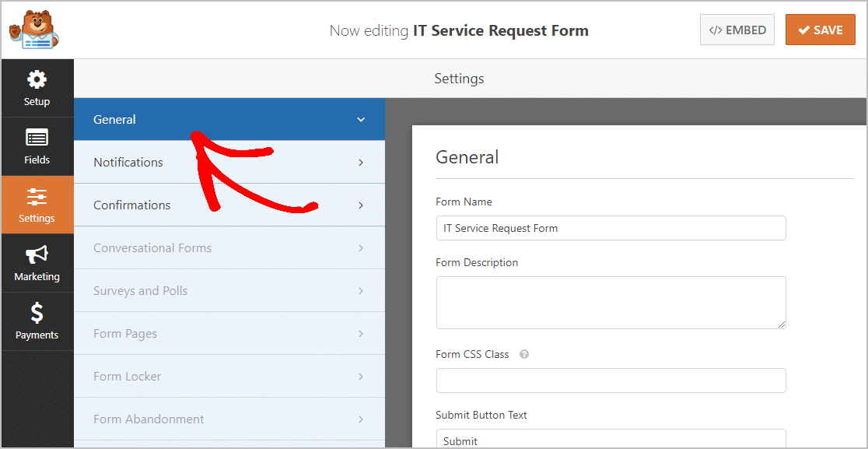Click the Embed button
Screen dimensions: 868x449
(737, 30)
